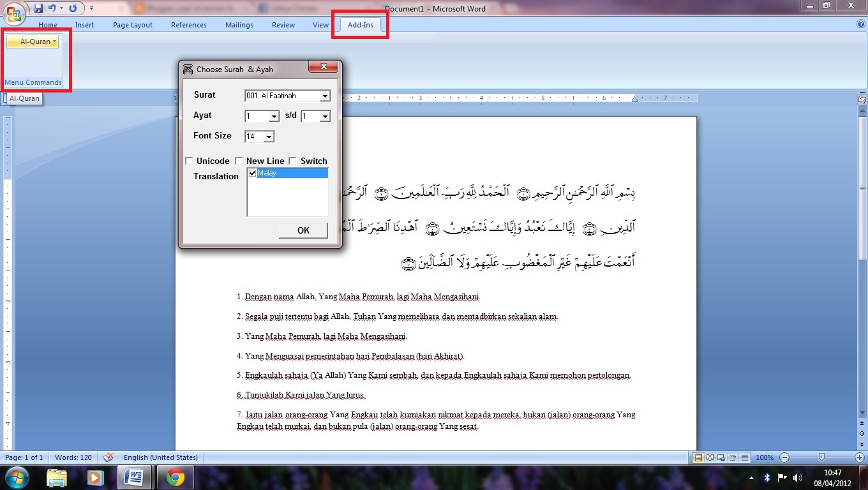
Task: Open Google Chrome from the taskbar
Action: pos(176,477)
